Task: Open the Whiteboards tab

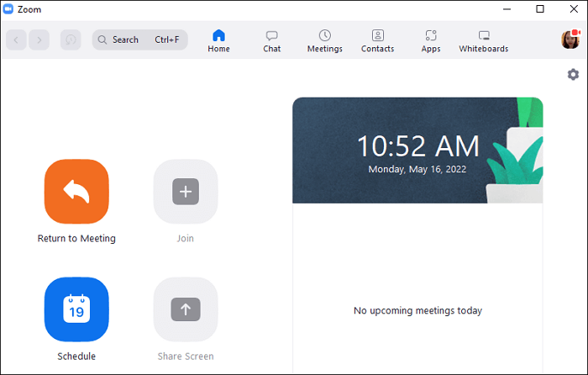Action: coord(484,41)
